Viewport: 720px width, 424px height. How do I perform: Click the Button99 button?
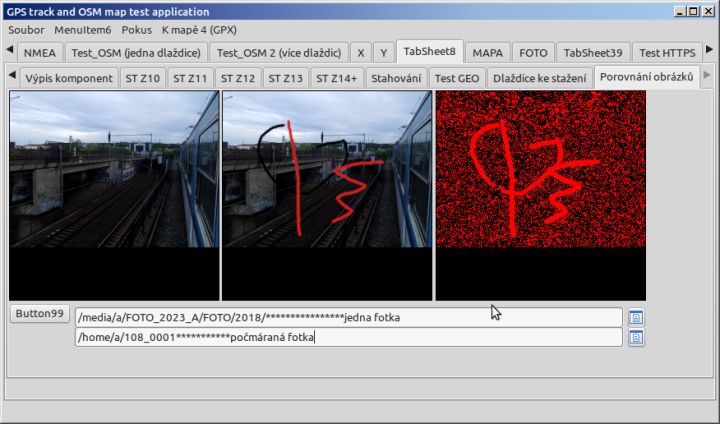[39, 314]
